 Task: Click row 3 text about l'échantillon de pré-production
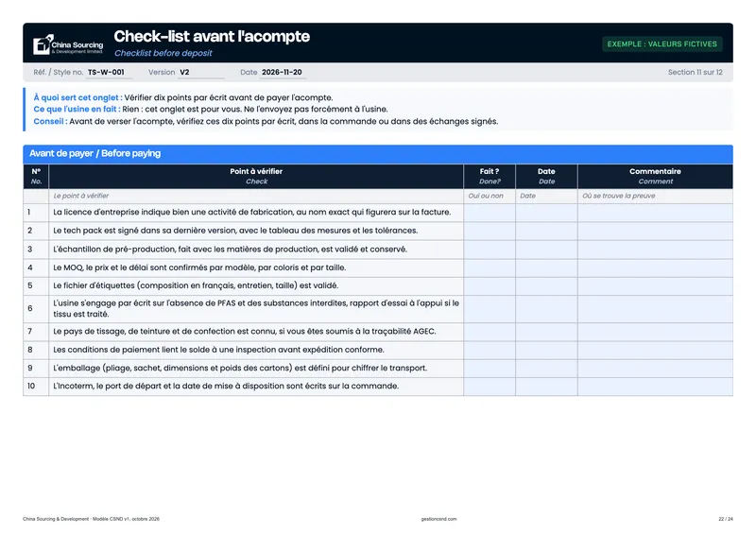point(230,250)
